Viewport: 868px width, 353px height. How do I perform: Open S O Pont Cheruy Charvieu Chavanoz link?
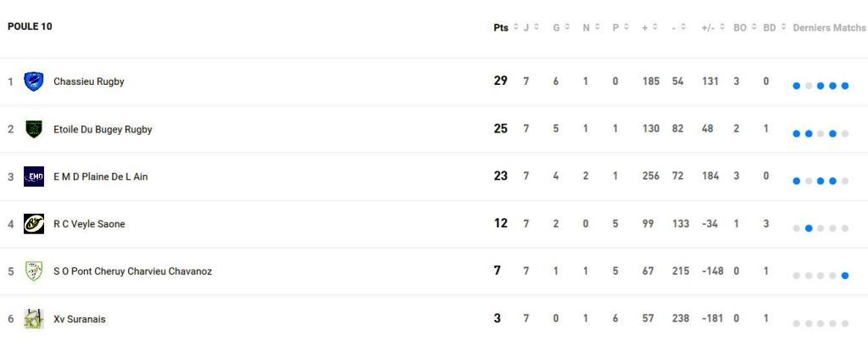point(132,272)
